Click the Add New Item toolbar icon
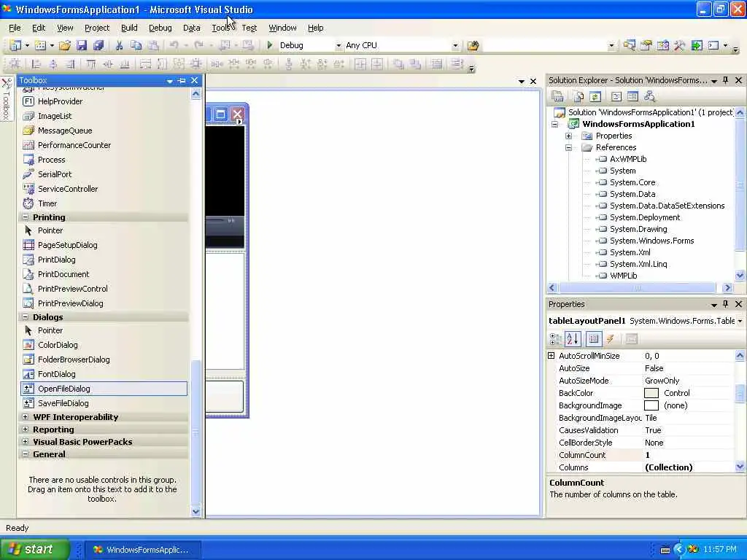 [x=41, y=45]
